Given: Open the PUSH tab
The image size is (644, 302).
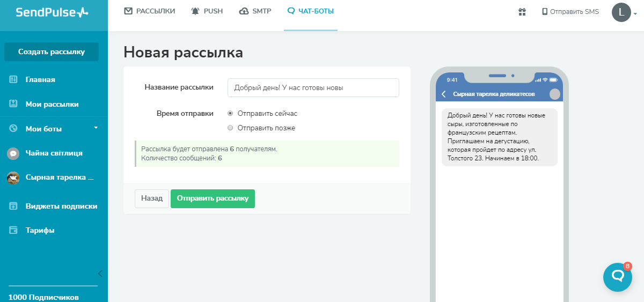Looking at the screenshot, I should [207, 11].
